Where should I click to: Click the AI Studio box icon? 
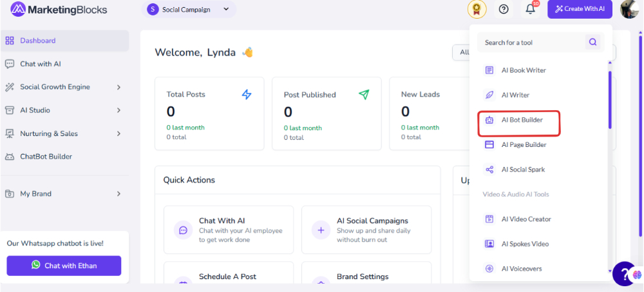(x=10, y=110)
